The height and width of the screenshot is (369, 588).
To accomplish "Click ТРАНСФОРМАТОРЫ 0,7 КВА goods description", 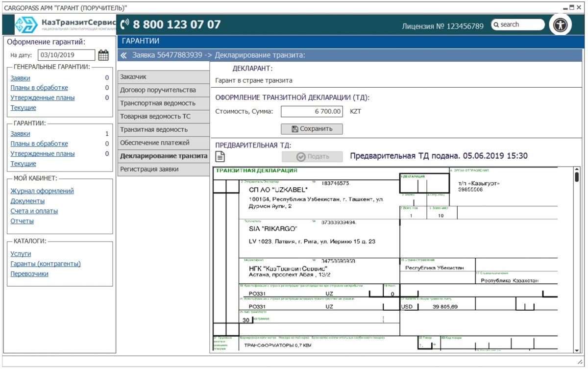I will [278, 345].
